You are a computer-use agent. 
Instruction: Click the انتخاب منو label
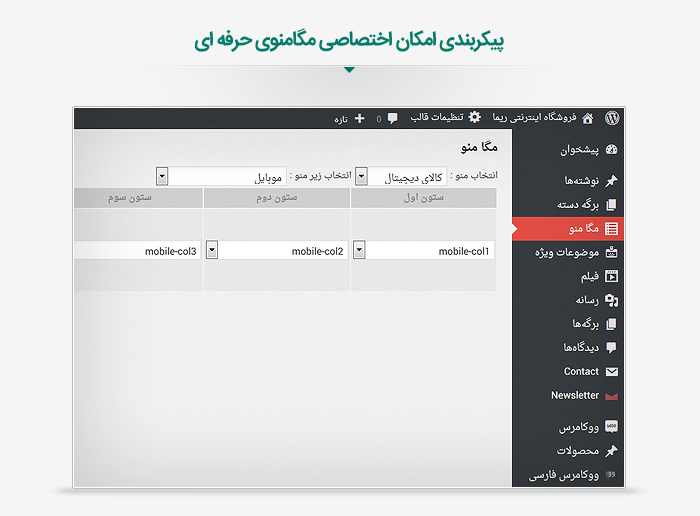click(474, 175)
